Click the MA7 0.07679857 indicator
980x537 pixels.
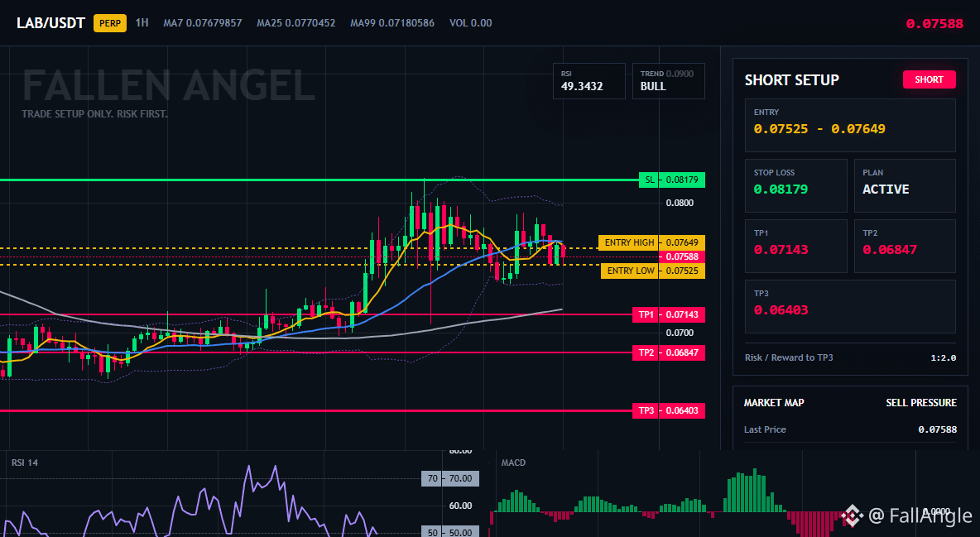click(203, 23)
